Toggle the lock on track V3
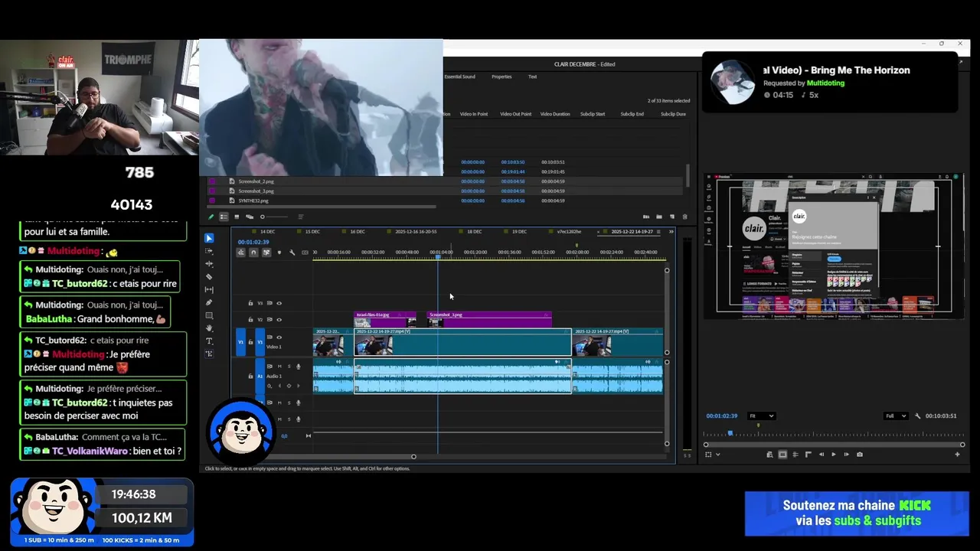The width and height of the screenshot is (980, 551). 250,303
